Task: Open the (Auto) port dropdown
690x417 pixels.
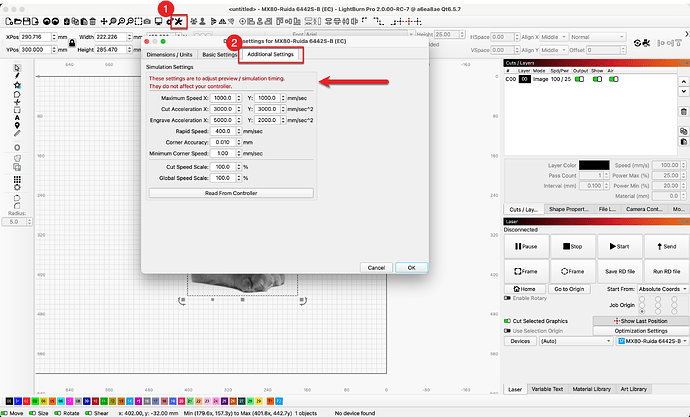Action: 576,341
